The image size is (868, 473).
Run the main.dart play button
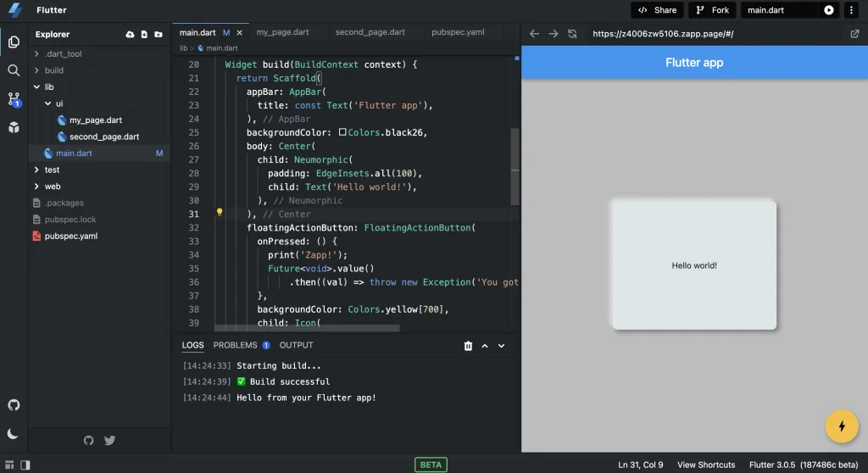[x=828, y=10]
